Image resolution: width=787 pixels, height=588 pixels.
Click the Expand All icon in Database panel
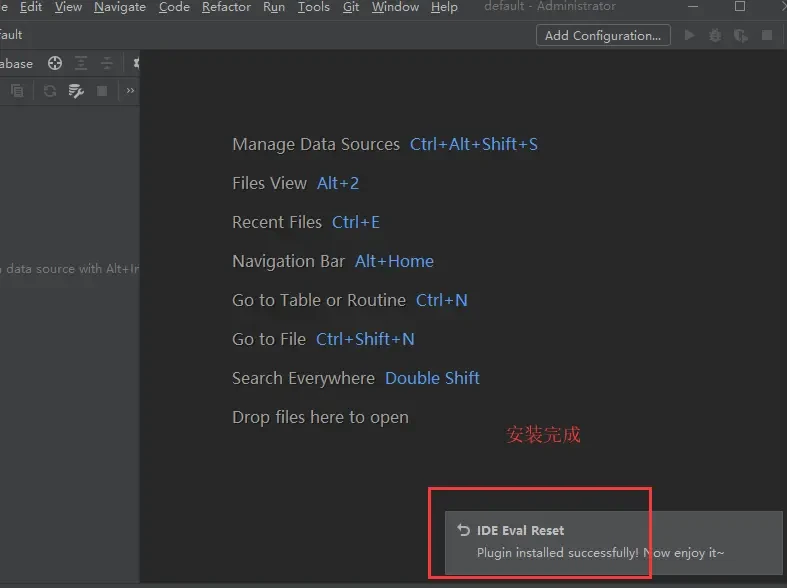82,63
